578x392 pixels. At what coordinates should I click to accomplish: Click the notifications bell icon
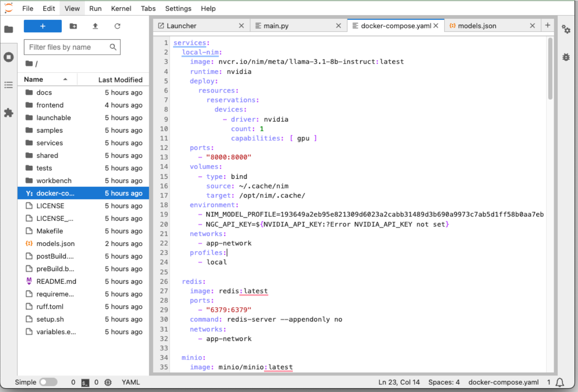click(560, 382)
